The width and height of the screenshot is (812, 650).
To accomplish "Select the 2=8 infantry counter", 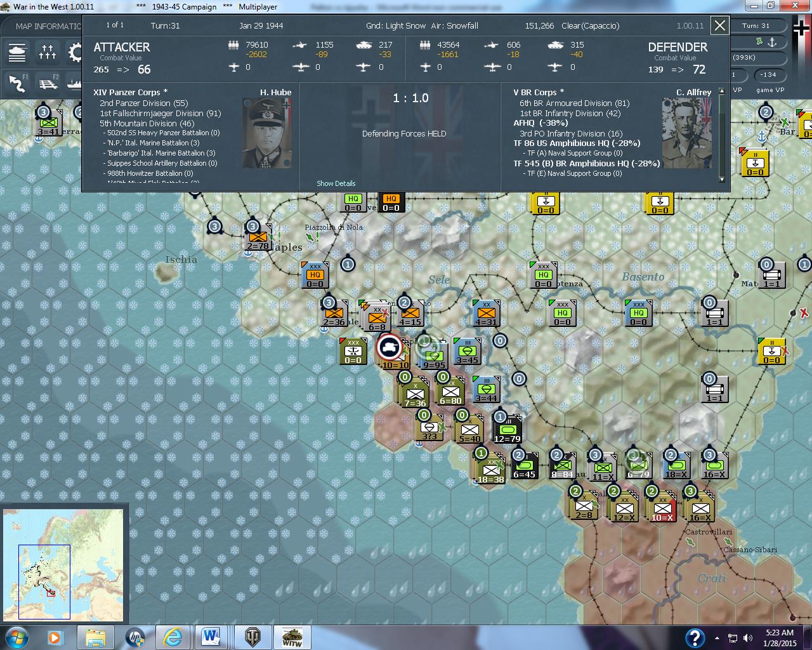I will coord(584,507).
